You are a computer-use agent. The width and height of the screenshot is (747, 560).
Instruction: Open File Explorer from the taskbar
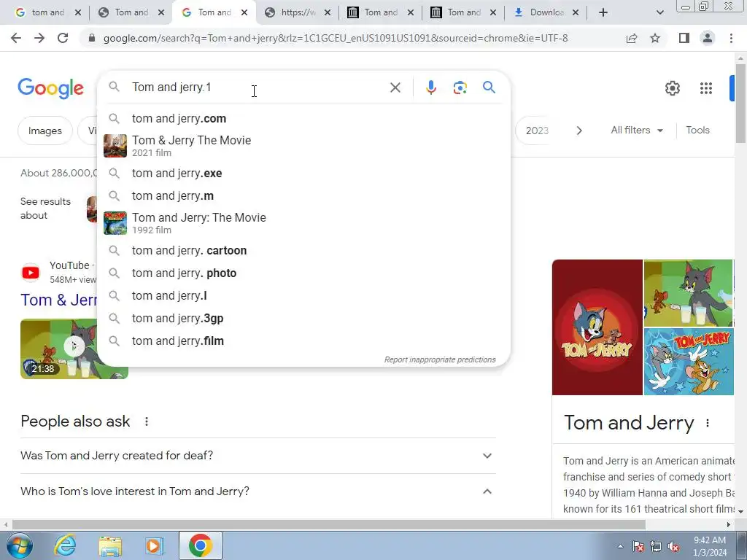(110, 545)
